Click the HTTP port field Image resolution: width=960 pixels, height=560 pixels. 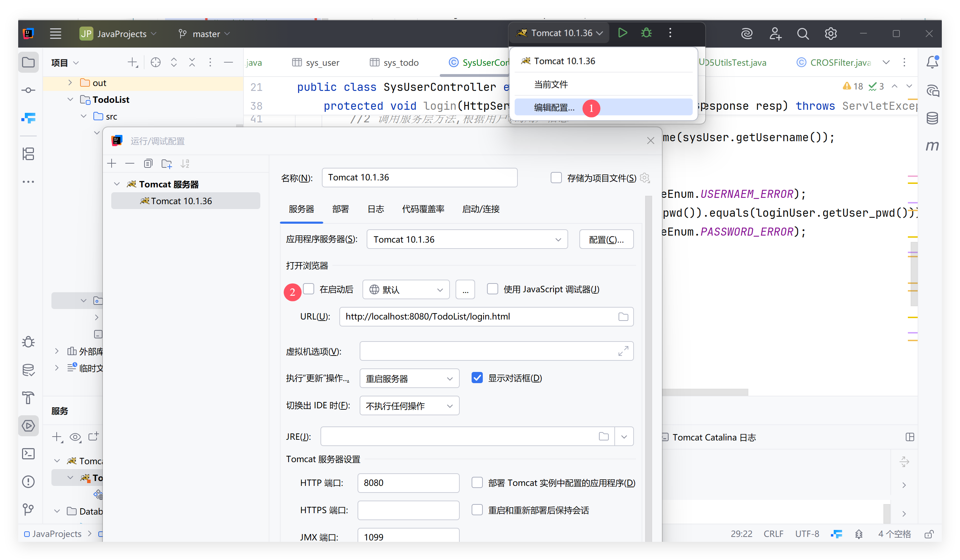(408, 482)
